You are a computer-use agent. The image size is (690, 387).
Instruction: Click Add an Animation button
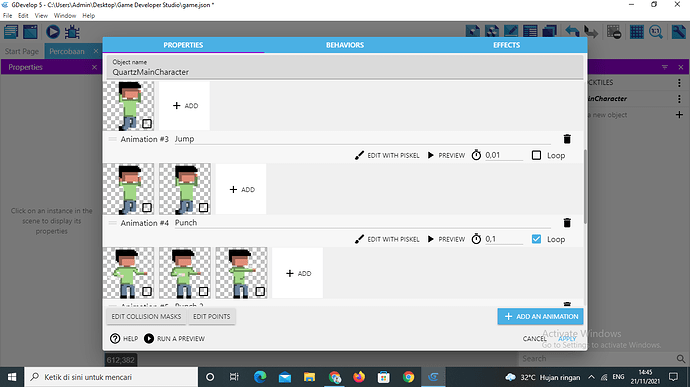click(x=540, y=317)
